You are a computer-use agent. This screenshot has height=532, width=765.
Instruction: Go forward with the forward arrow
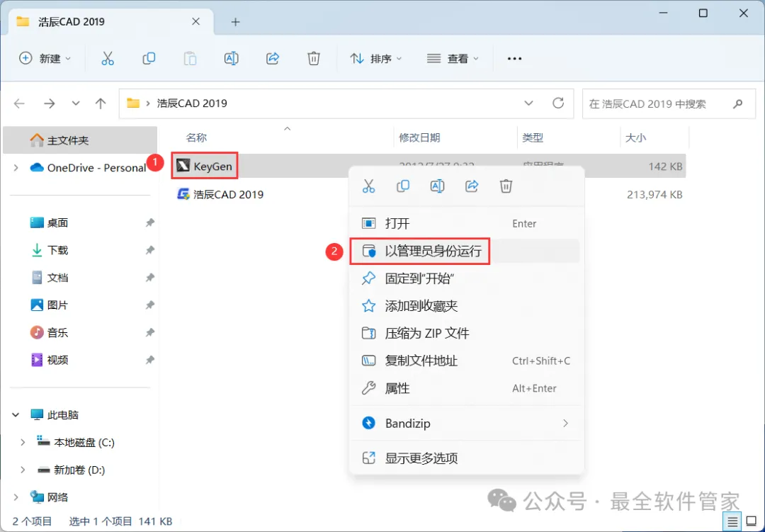tap(50, 103)
